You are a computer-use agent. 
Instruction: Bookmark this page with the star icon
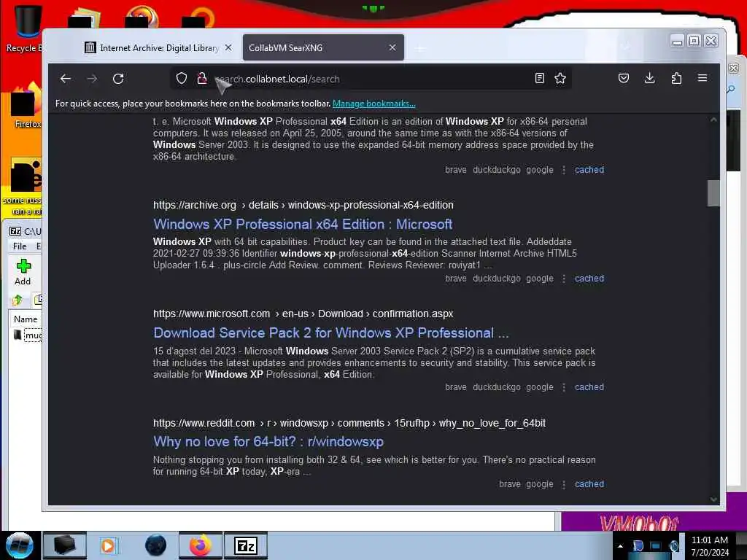click(x=560, y=78)
